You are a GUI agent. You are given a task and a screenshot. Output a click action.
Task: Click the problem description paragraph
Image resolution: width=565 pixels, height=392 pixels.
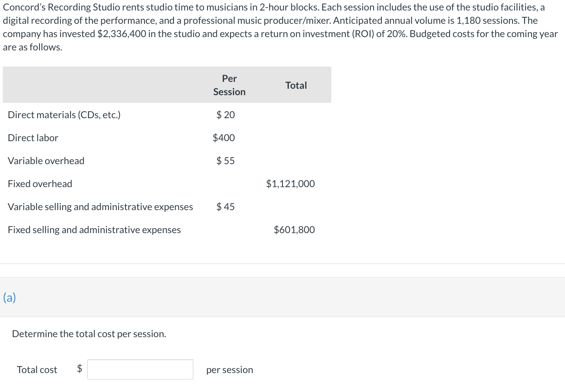280,27
